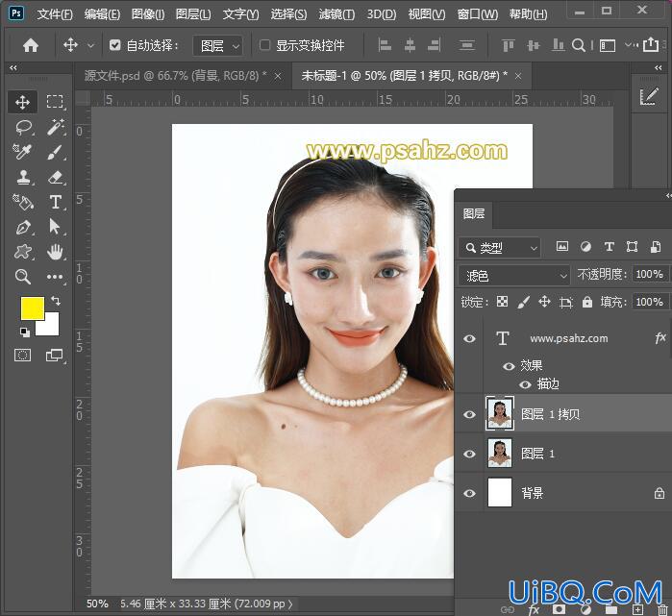Hide the 效果 layer effects

[x=509, y=366]
